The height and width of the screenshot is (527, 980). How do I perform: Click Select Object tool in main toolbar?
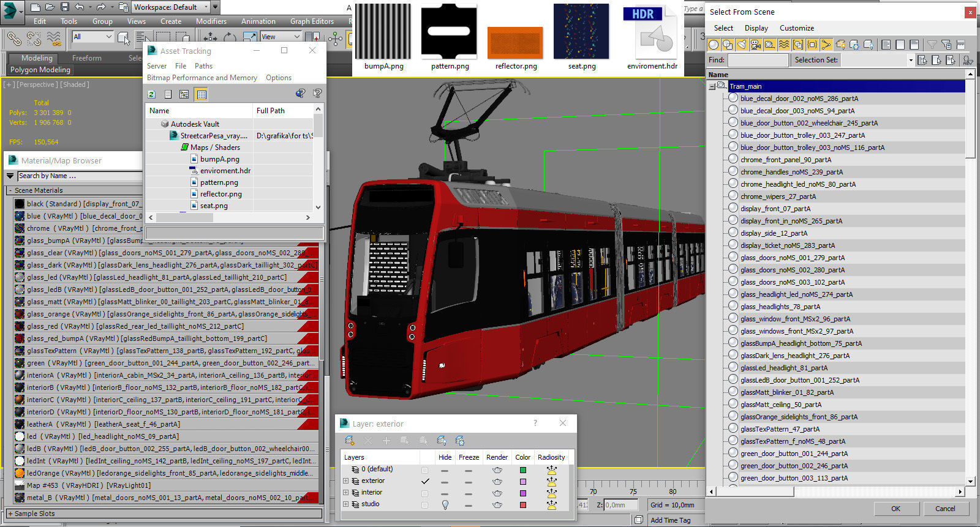[124, 39]
